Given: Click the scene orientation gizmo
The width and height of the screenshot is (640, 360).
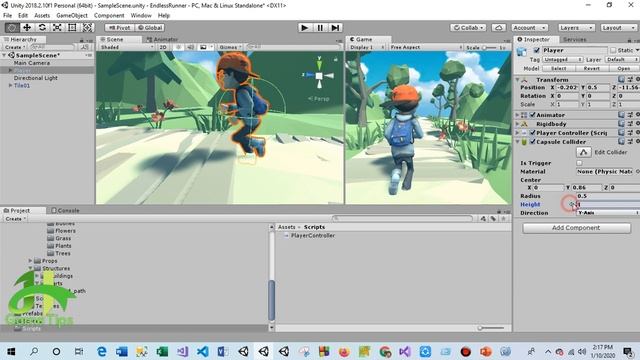Looking at the screenshot, I should [319, 75].
